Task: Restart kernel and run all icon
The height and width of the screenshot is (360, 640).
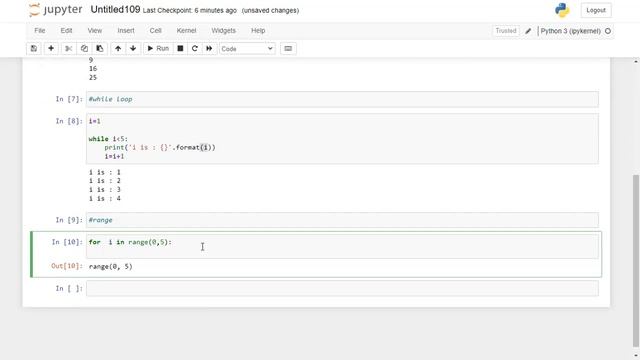Action: (209, 49)
